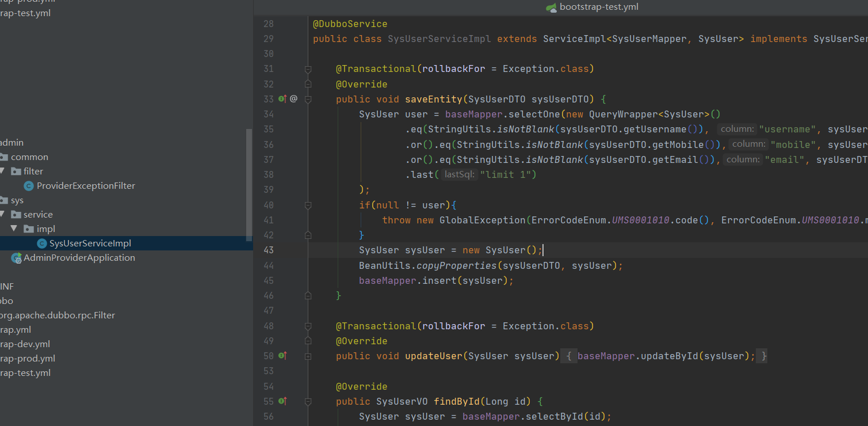This screenshot has width=868, height=426.
Task: Switch to the bootstrap-test.yml editor tab
Action: point(591,7)
